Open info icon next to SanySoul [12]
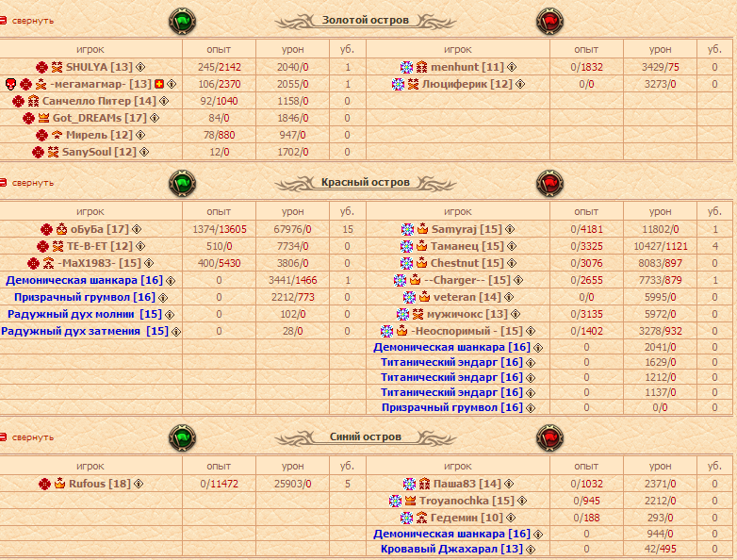Screen dimensions: 737x560 click(x=144, y=152)
